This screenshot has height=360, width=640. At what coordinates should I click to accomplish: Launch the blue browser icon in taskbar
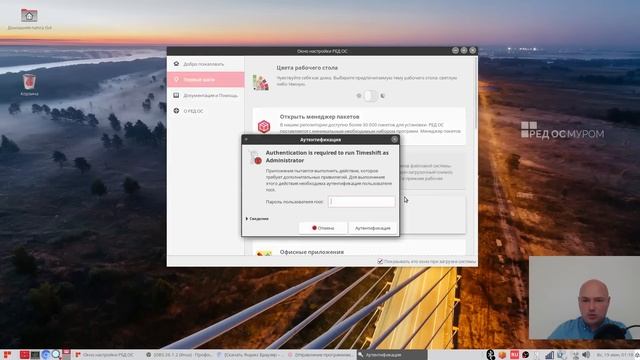45,354
